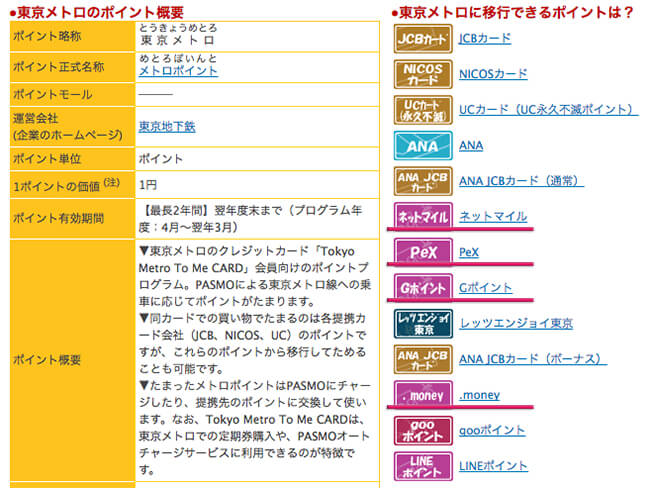Open the JCBカード link
Viewport: 650px width, 488px height.
pyautogui.click(x=485, y=39)
